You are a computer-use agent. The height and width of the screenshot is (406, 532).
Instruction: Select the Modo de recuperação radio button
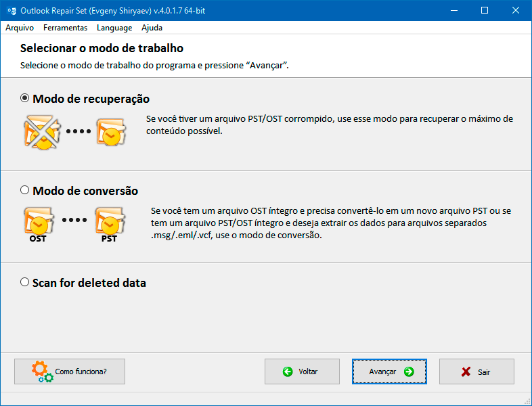(x=25, y=98)
